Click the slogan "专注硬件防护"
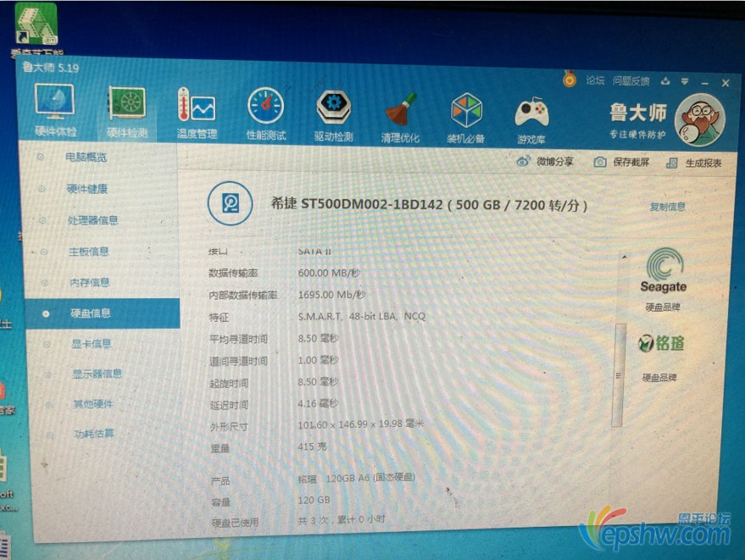The height and width of the screenshot is (560, 745). coord(637,135)
